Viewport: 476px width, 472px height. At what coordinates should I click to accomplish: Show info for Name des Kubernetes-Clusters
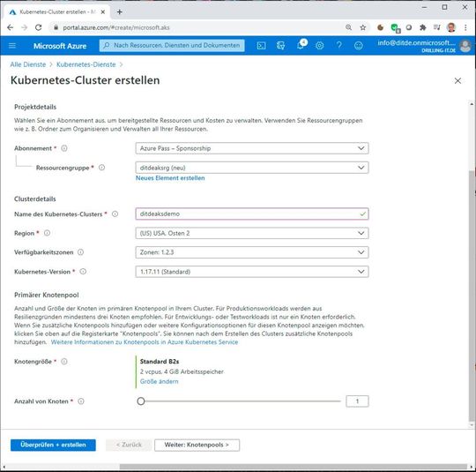tap(115, 214)
